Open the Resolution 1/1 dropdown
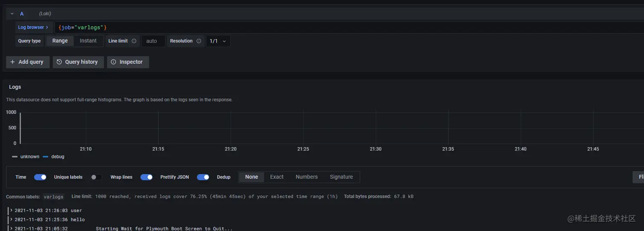 [218, 41]
